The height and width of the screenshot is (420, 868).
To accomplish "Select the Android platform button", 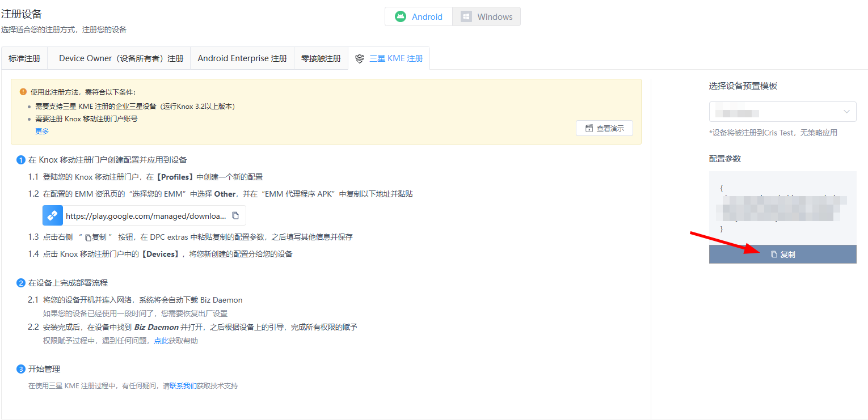I will tap(419, 16).
